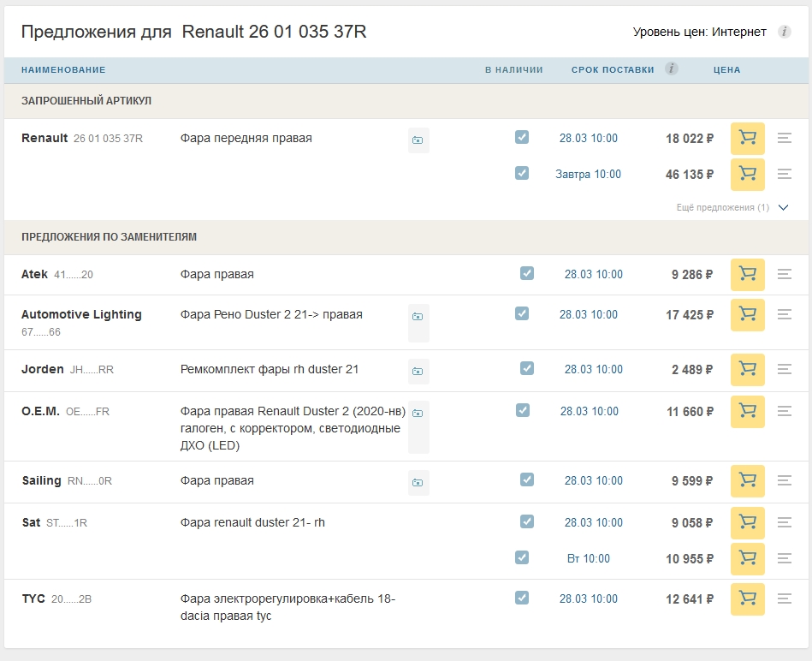Toggle in-stock checkbox for Atek

click(x=527, y=273)
